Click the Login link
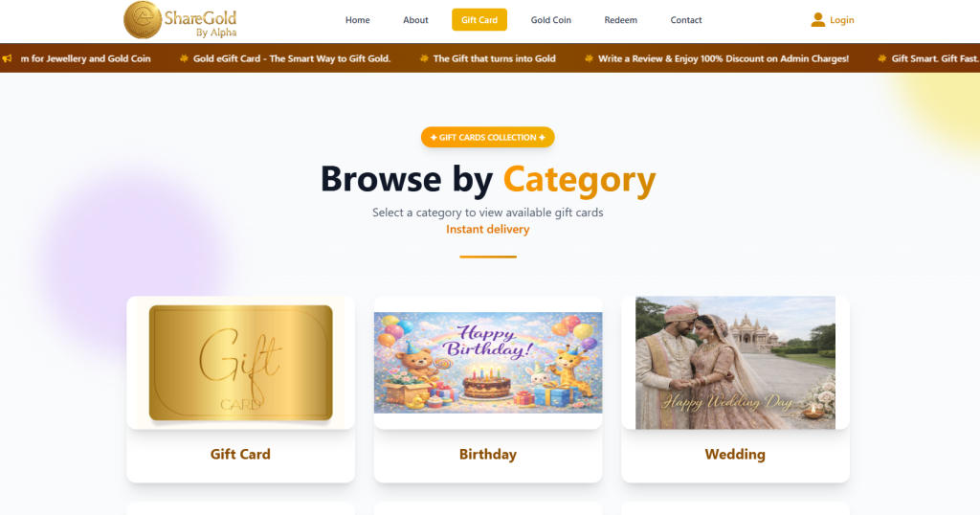Screen dimensions: 980x515 click(x=841, y=20)
